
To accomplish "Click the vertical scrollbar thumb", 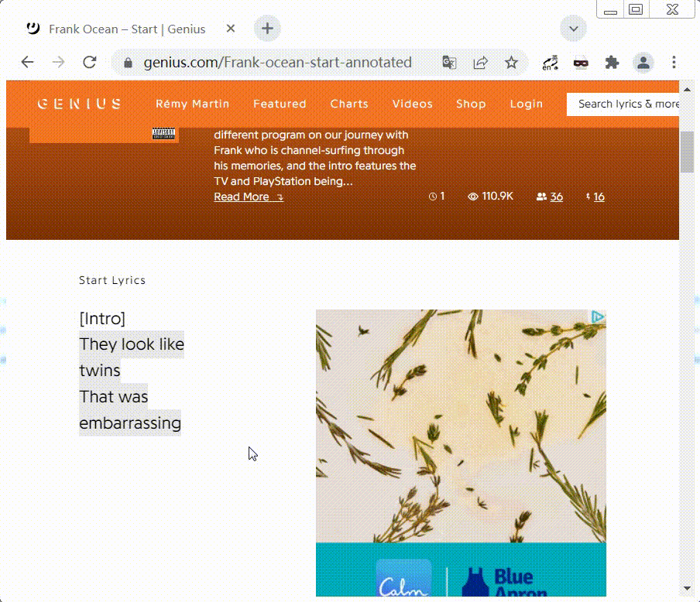I will pyautogui.click(x=687, y=152).
